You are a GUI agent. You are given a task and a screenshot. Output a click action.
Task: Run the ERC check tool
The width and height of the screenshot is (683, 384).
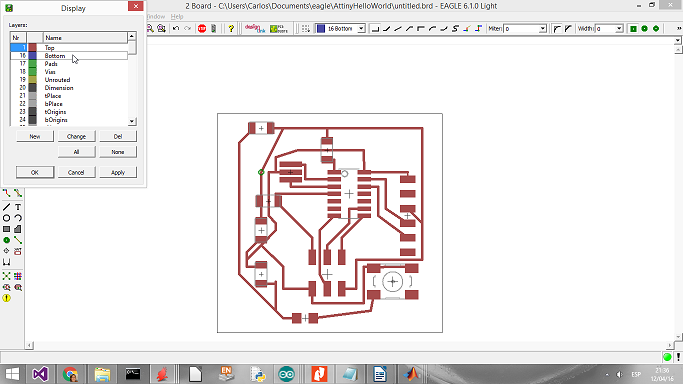(x=6, y=287)
